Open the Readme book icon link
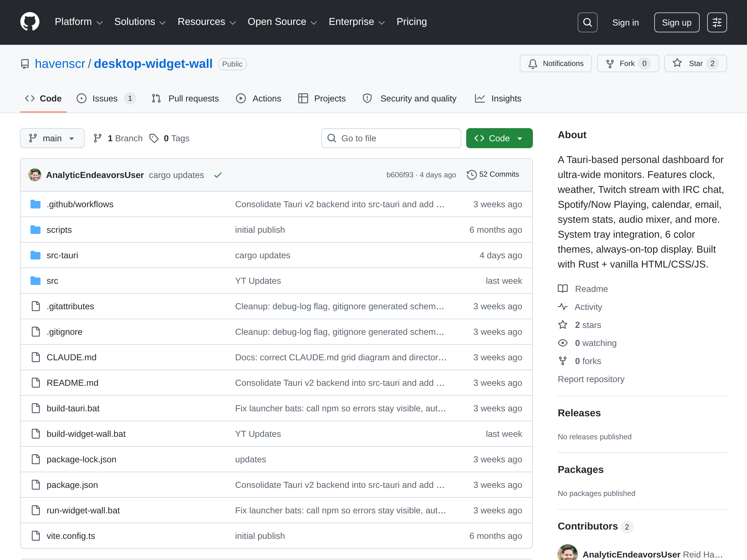This screenshot has width=747, height=560. tap(583, 289)
